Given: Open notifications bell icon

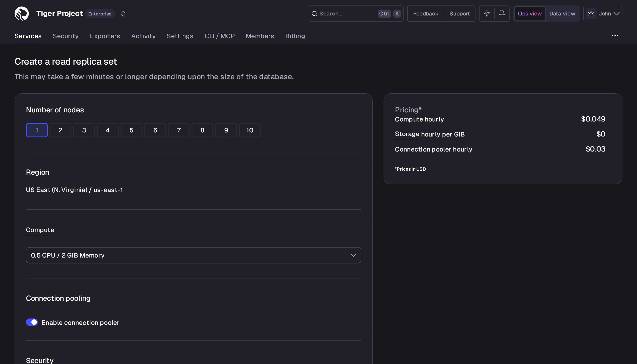Looking at the screenshot, I should pyautogui.click(x=501, y=13).
